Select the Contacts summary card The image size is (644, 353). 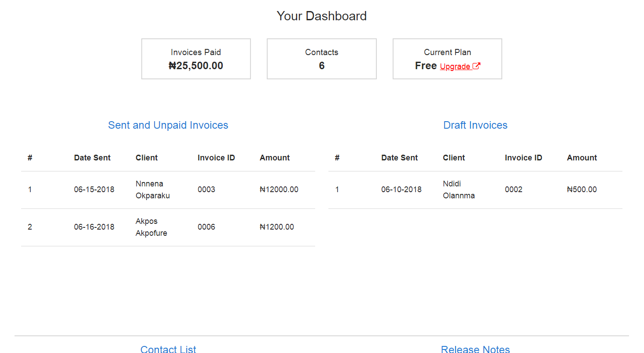tap(322, 59)
